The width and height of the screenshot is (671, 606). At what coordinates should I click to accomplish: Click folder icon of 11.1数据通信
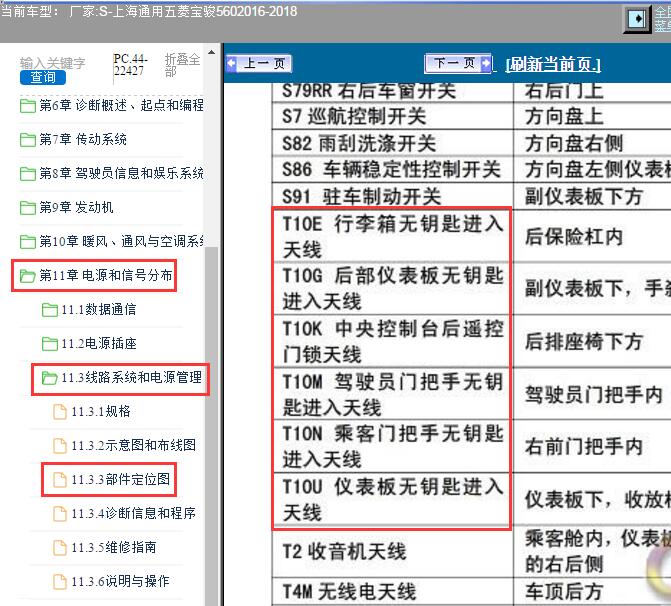point(50,310)
